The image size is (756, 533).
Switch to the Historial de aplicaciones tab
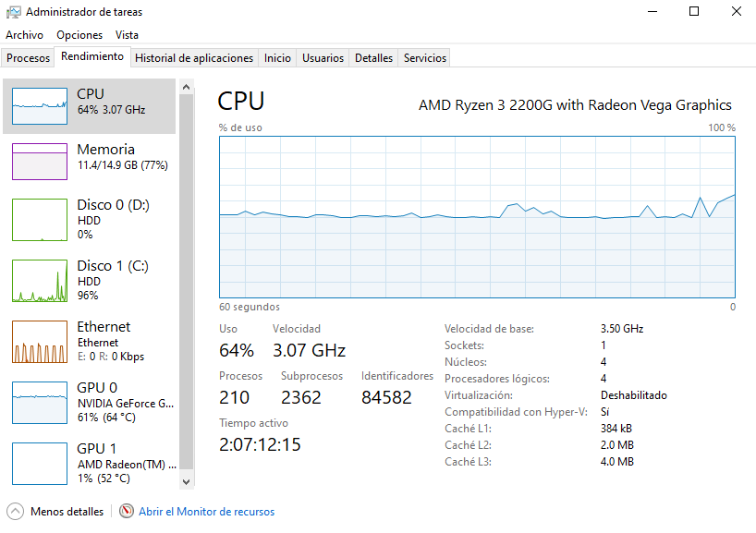coord(194,58)
